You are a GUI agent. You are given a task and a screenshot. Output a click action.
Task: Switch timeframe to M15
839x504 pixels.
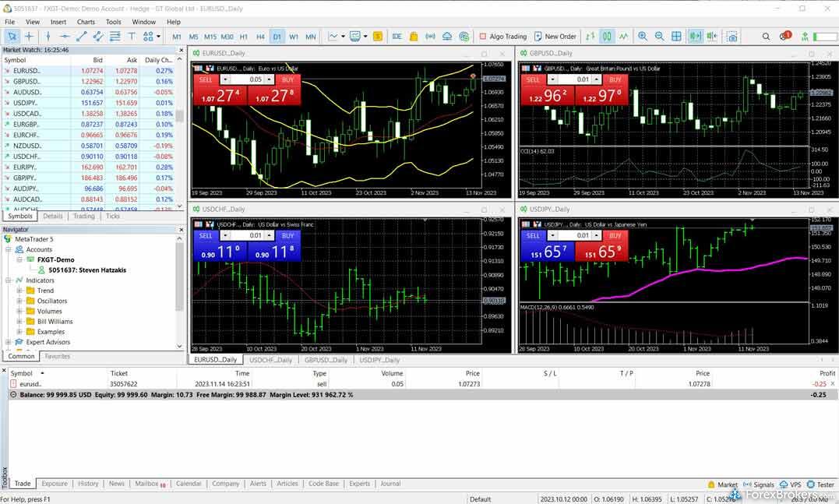point(210,37)
